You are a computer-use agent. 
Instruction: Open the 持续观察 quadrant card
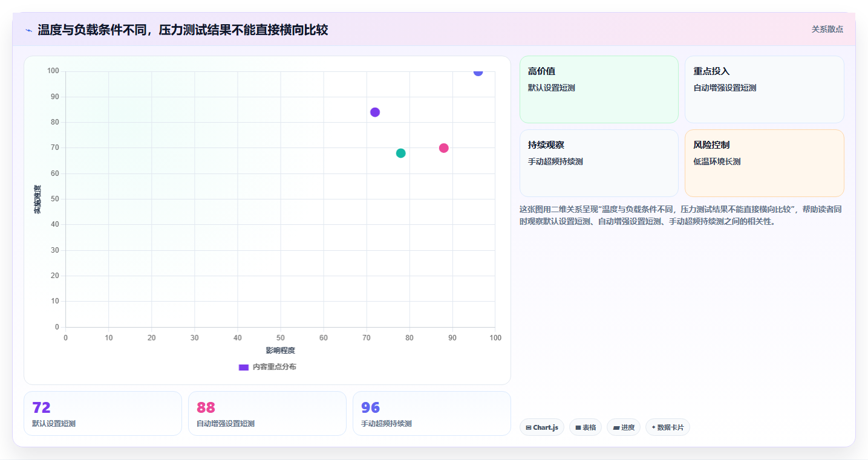[x=599, y=163]
